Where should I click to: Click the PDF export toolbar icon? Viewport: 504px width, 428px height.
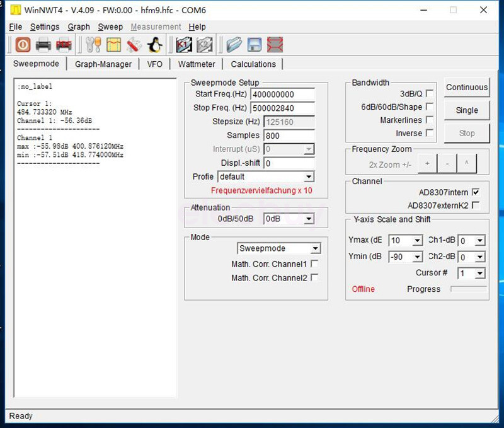(64, 44)
